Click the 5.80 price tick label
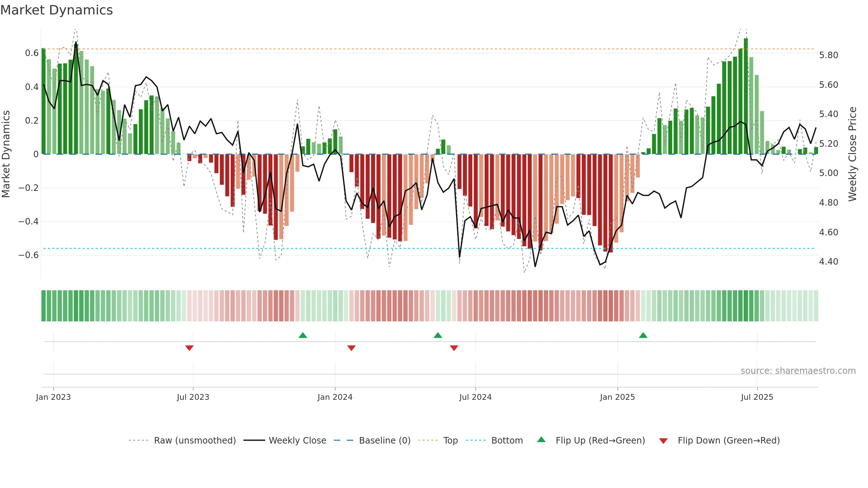Screen dimensions: 868x488 click(829, 55)
